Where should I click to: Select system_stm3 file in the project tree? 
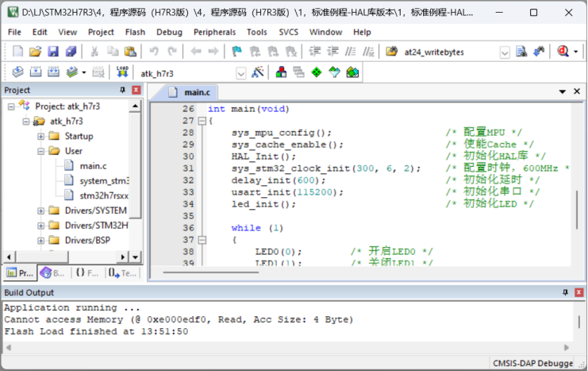point(103,180)
